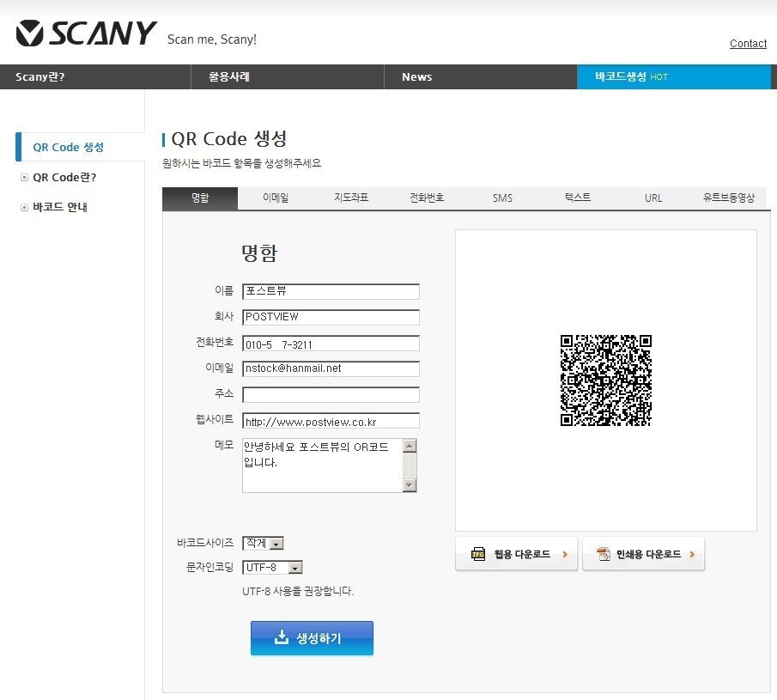Image resolution: width=777 pixels, height=700 pixels.
Task: Open 바코드 안내 sidebar link
Action: (x=60, y=207)
